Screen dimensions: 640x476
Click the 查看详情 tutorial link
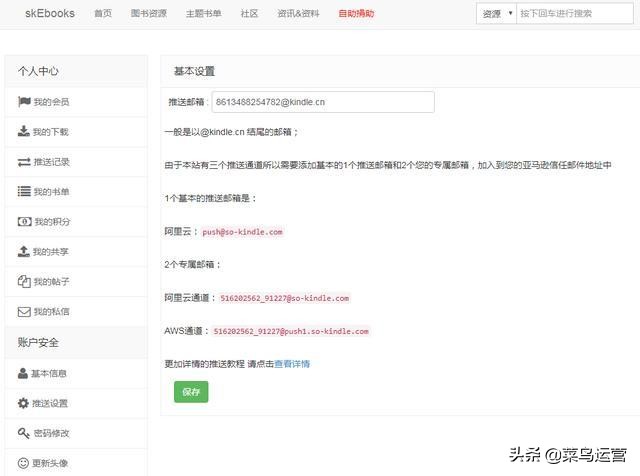point(292,364)
